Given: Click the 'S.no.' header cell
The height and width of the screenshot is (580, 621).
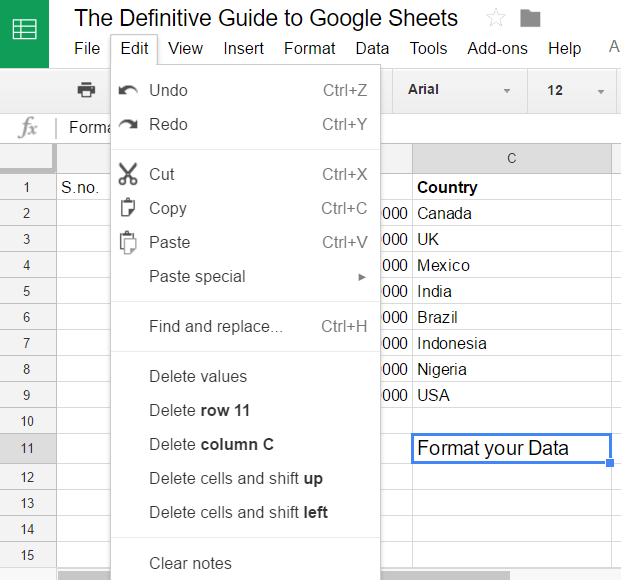Looking at the screenshot, I should [x=84, y=187].
